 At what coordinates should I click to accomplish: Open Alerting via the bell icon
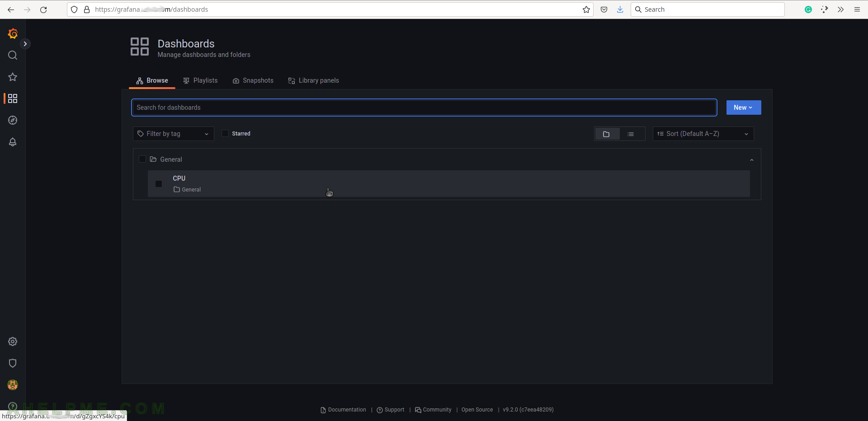[13, 142]
